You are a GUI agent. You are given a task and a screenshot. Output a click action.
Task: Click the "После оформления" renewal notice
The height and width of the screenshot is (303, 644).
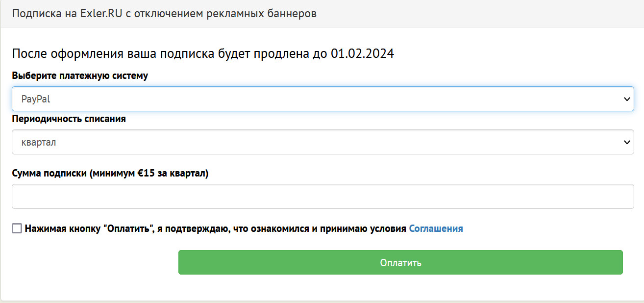click(203, 53)
